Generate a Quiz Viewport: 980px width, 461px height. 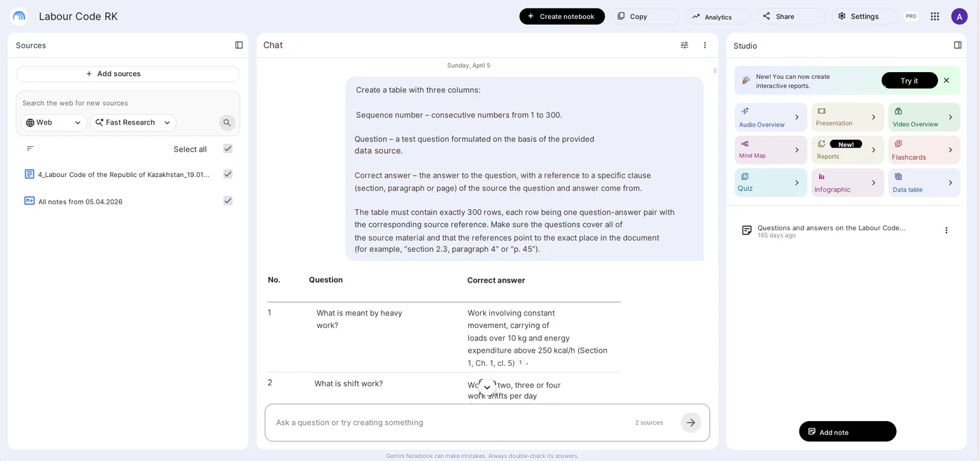tap(770, 183)
